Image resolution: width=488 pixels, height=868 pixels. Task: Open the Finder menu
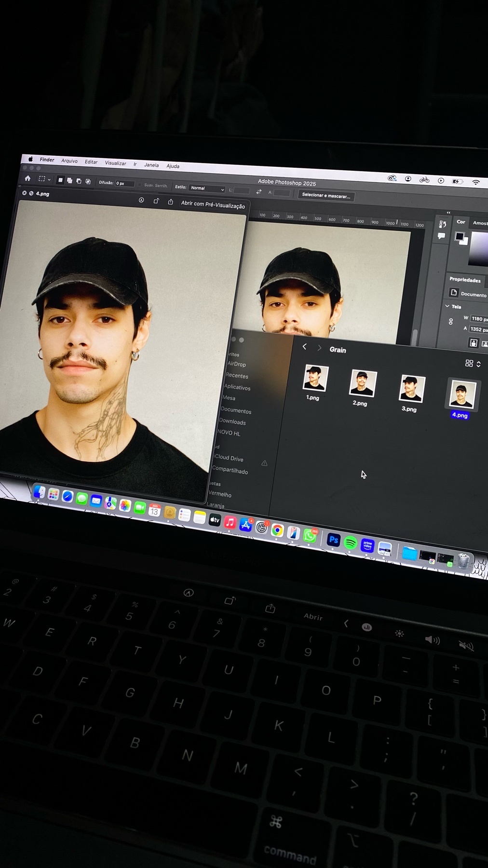[x=47, y=160]
